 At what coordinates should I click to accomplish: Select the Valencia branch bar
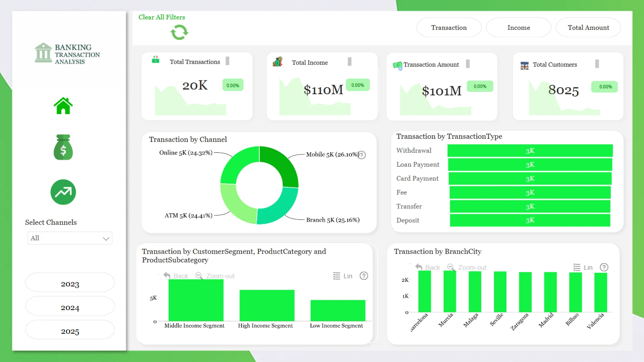[601, 292]
